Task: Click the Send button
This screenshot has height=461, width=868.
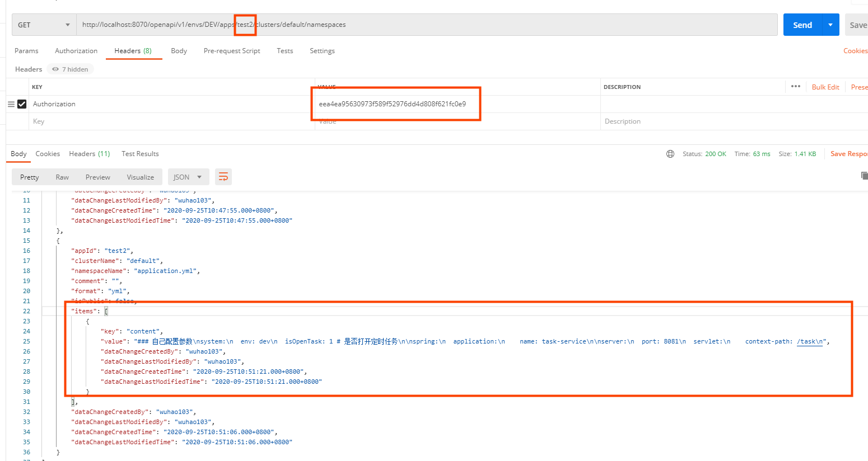Action: (x=802, y=25)
